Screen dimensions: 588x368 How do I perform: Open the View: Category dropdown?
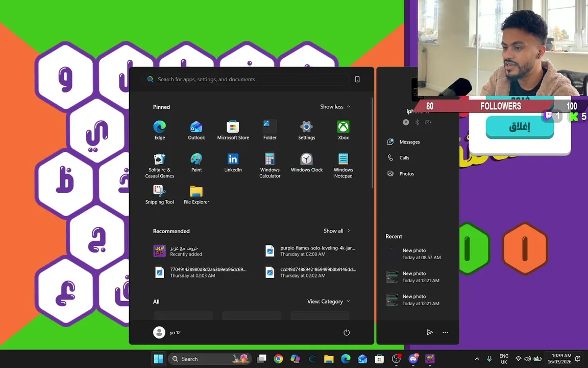(329, 301)
